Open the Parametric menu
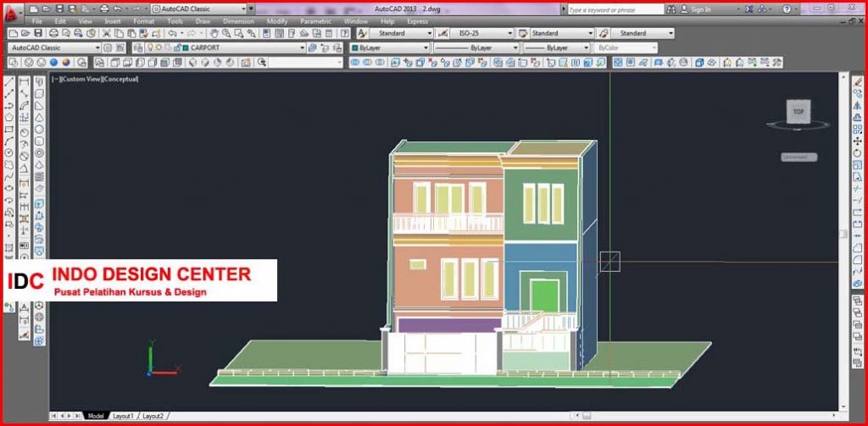Image resolution: width=868 pixels, height=426 pixels. pos(315,21)
